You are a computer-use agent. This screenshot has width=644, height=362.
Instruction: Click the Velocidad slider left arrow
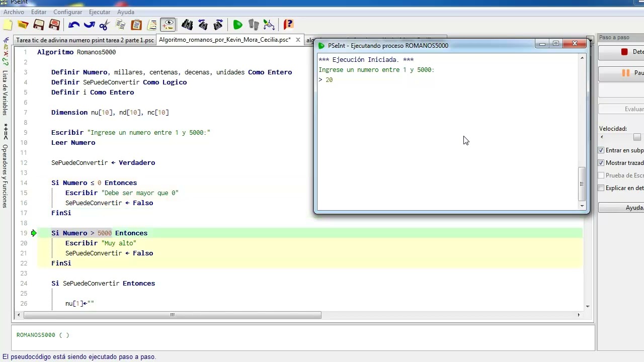pyautogui.click(x=602, y=137)
